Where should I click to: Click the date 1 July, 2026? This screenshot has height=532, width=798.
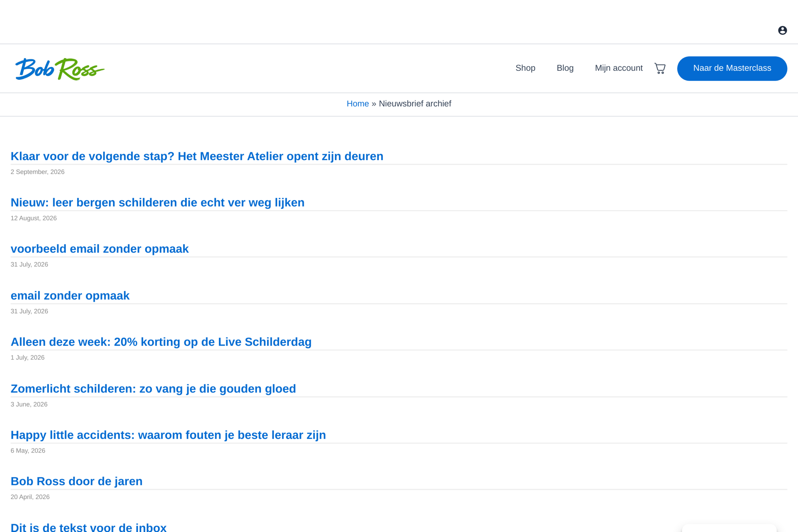click(x=27, y=357)
